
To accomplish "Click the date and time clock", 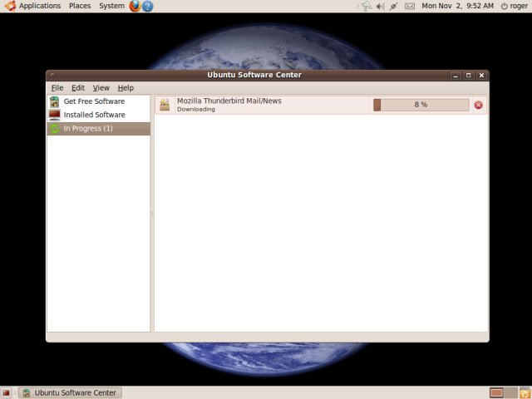I will (457, 6).
